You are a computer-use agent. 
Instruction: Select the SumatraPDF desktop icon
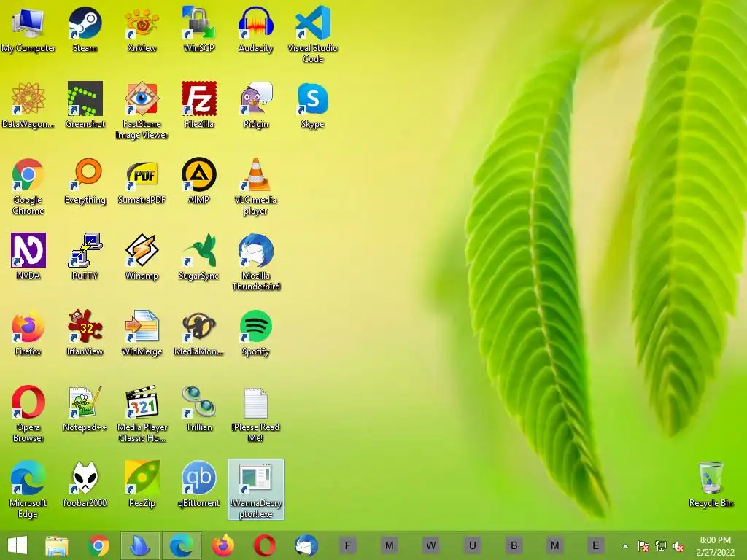(142, 181)
